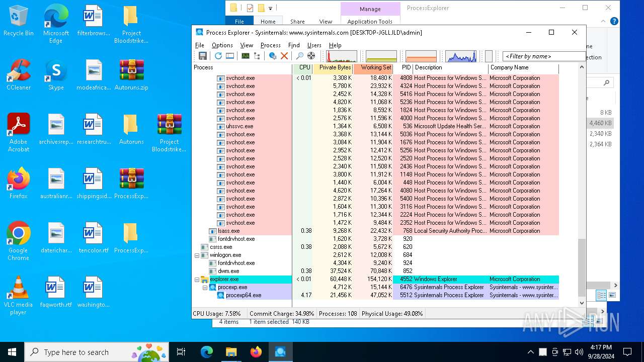Click the Process Explorer vertical scrollbar down arrow
This screenshot has height=362, width=644.
(582, 303)
